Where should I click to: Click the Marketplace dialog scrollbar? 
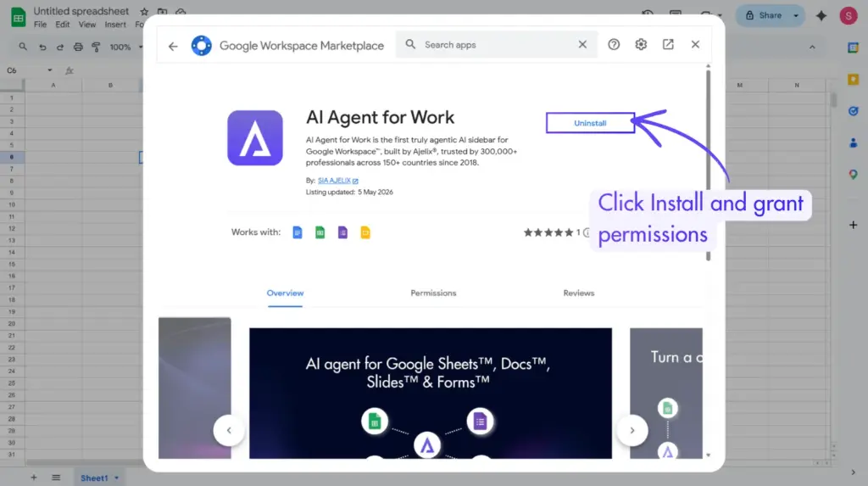click(708, 164)
